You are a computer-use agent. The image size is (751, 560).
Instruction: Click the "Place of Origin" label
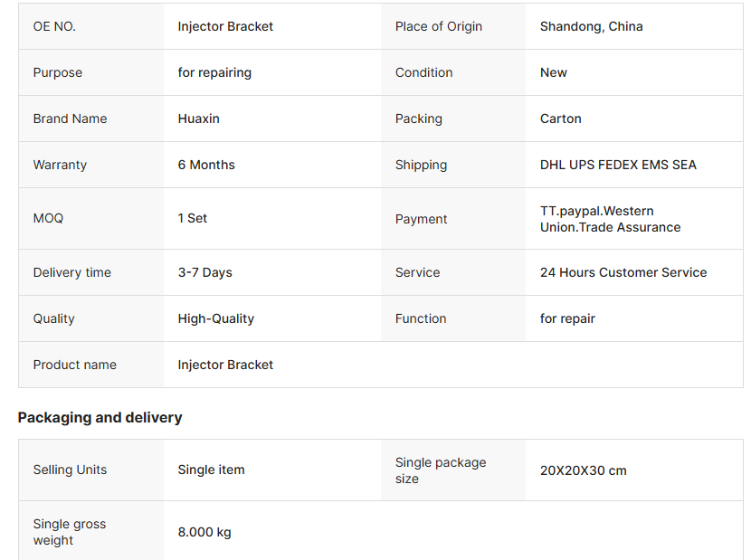click(x=439, y=26)
